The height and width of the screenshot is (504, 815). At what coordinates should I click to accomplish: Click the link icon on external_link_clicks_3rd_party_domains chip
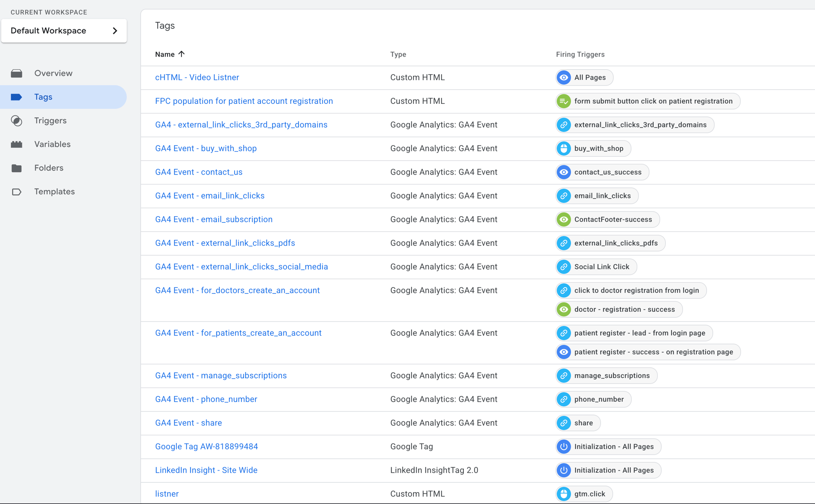[564, 125]
